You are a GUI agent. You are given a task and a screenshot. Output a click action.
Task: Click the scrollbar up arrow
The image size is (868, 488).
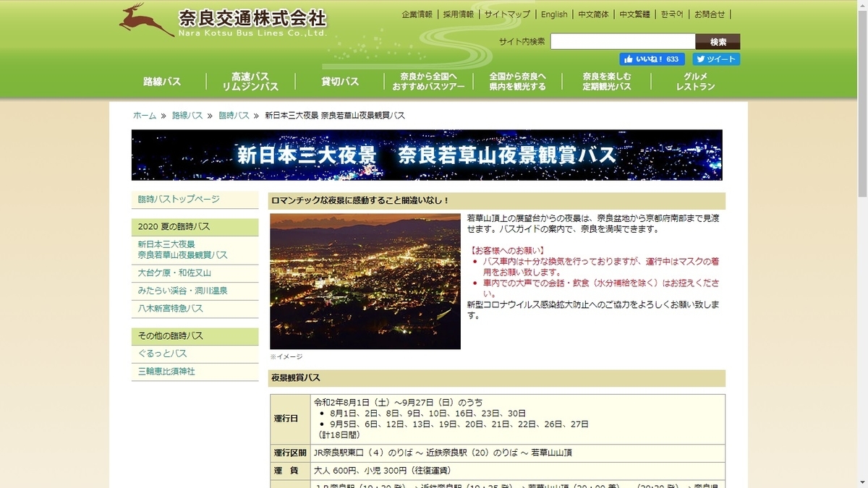(x=862, y=6)
